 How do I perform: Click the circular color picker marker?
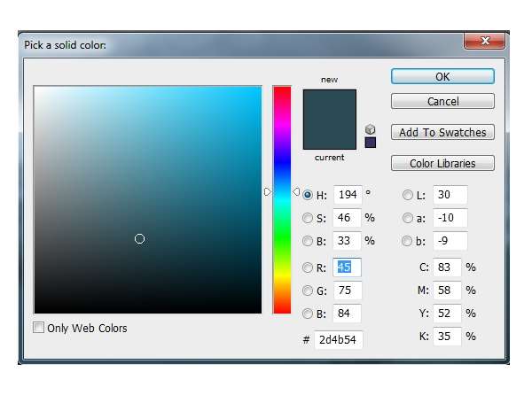tap(139, 239)
